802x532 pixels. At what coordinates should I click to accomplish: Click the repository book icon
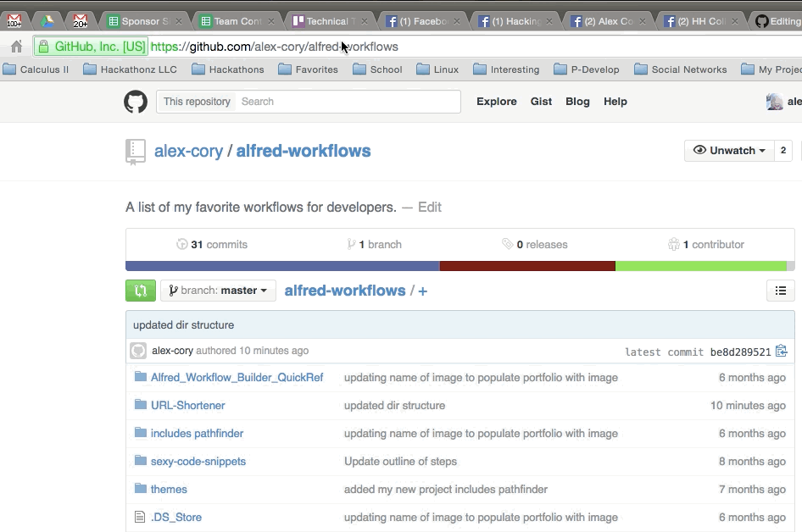click(136, 152)
